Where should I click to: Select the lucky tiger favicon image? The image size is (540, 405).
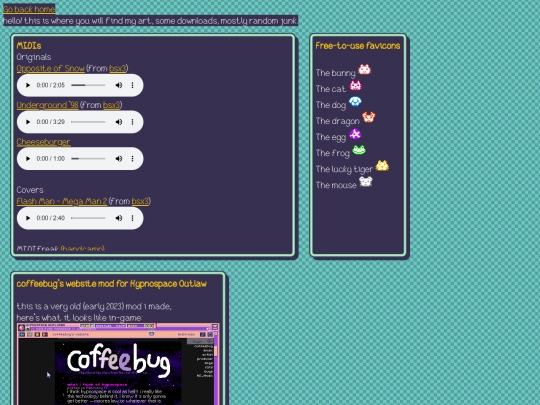[382, 166]
